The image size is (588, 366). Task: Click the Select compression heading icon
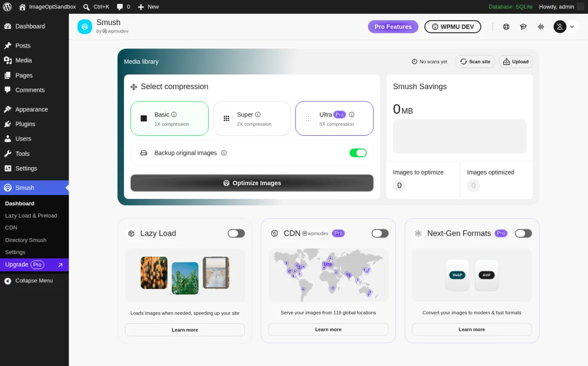pos(134,87)
